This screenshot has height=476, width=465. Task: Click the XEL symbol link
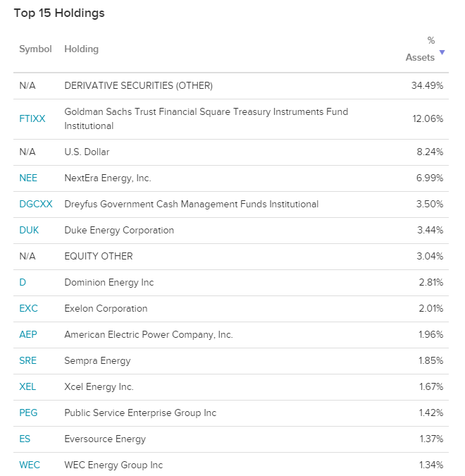pos(27,386)
